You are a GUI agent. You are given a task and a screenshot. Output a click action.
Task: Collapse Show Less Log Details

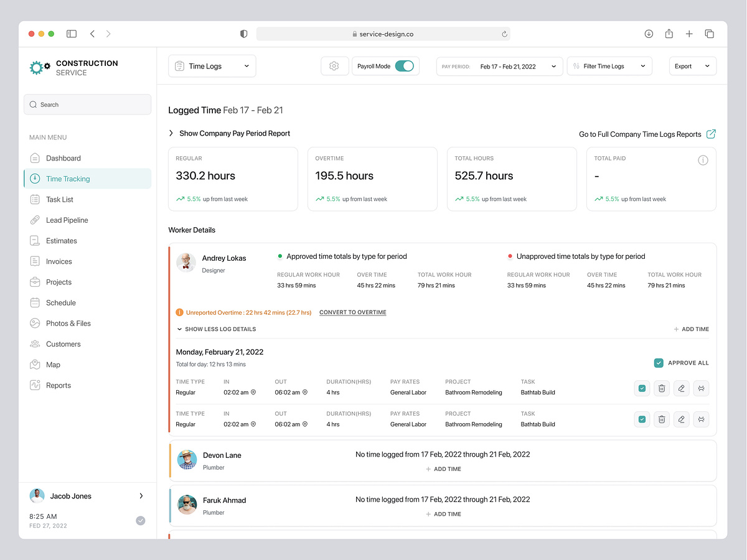click(216, 329)
